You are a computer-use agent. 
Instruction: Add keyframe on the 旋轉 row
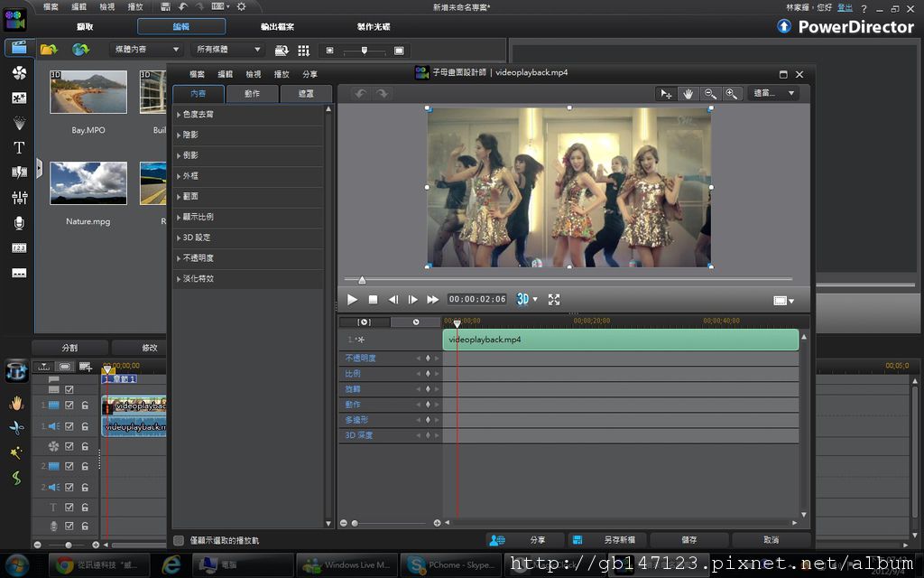(x=428, y=389)
